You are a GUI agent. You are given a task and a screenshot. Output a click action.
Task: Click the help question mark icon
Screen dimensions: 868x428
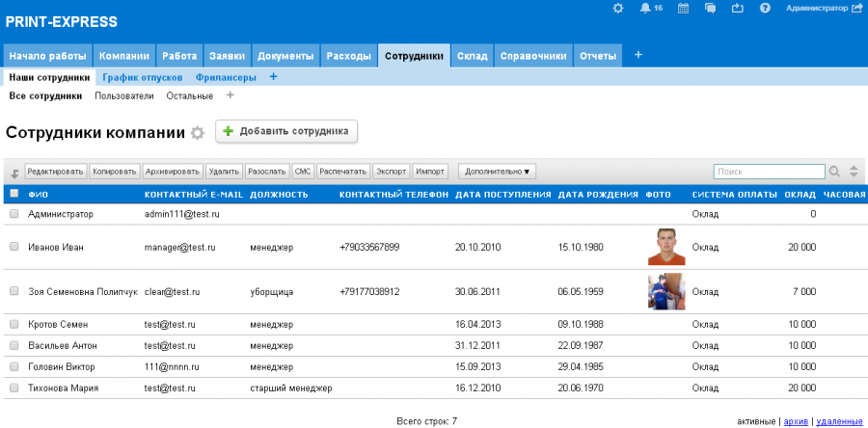tap(765, 8)
